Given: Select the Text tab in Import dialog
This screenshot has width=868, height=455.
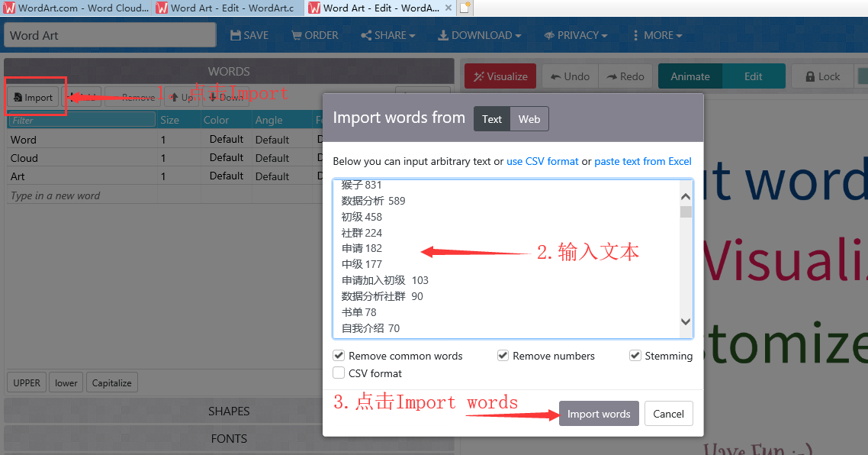Looking at the screenshot, I should (491, 119).
